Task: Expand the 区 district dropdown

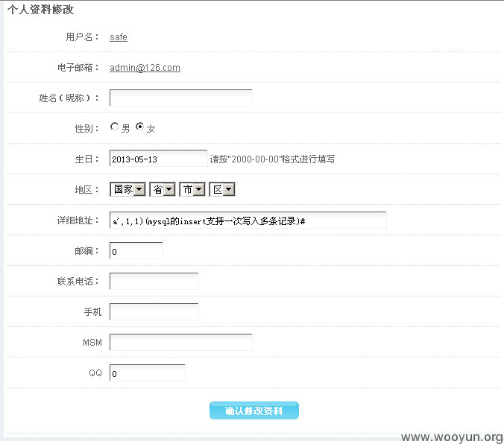Action: [x=222, y=189]
